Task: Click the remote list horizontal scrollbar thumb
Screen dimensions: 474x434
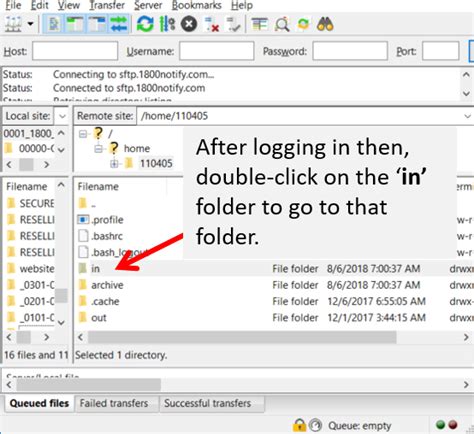Action: (x=242, y=337)
